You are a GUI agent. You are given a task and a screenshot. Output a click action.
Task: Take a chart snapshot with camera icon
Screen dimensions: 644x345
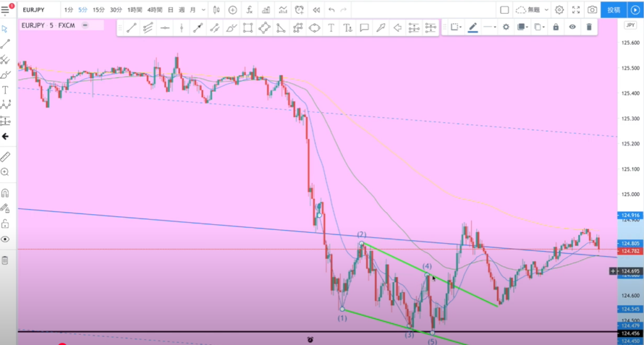(592, 10)
